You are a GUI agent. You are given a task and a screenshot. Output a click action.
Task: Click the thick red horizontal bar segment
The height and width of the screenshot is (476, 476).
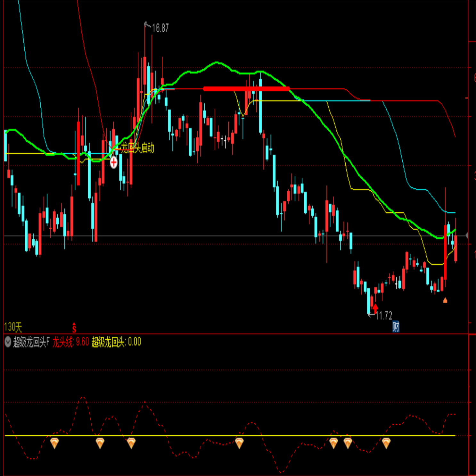(246, 89)
